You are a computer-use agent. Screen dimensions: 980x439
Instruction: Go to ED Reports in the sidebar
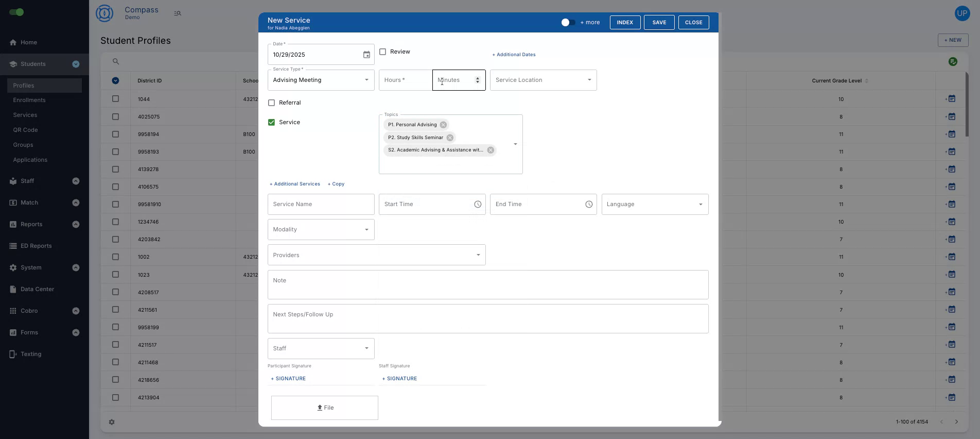tap(36, 246)
